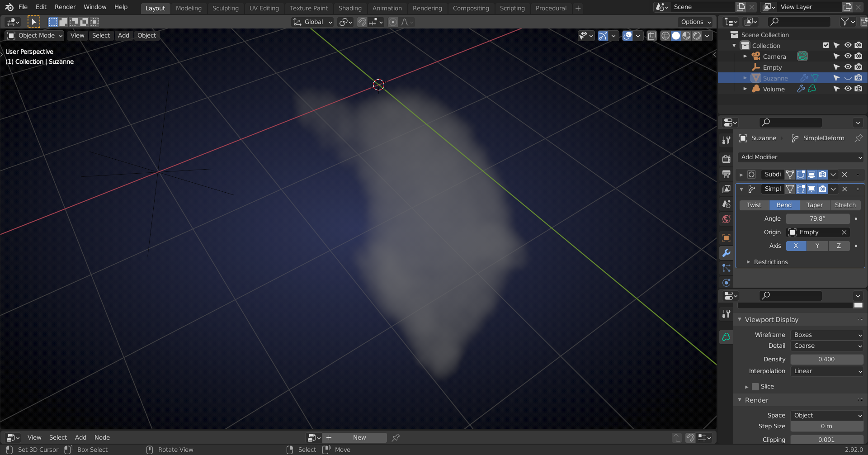Viewport: 868px width, 455px height.
Task: Open the Render properties tab
Action: (726, 159)
